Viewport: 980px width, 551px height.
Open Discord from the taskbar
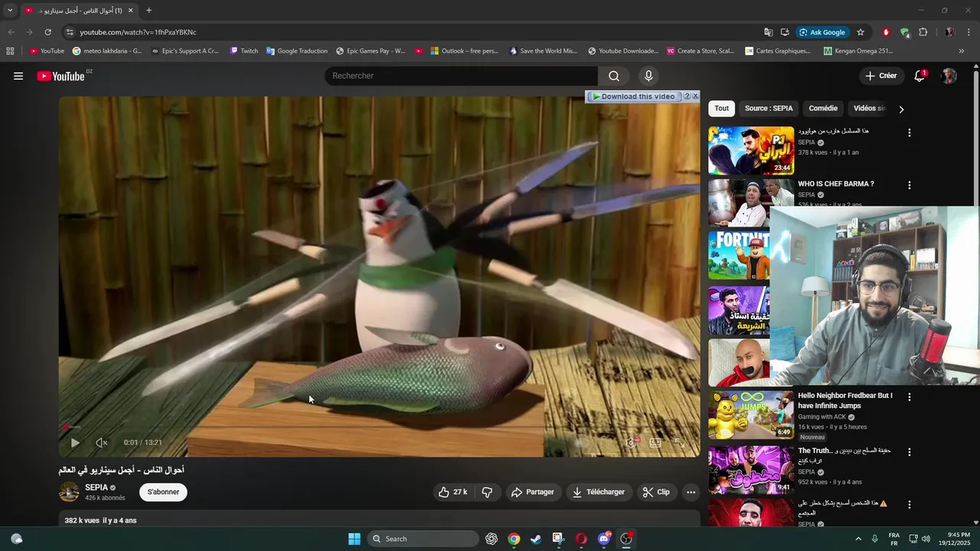pos(603,539)
